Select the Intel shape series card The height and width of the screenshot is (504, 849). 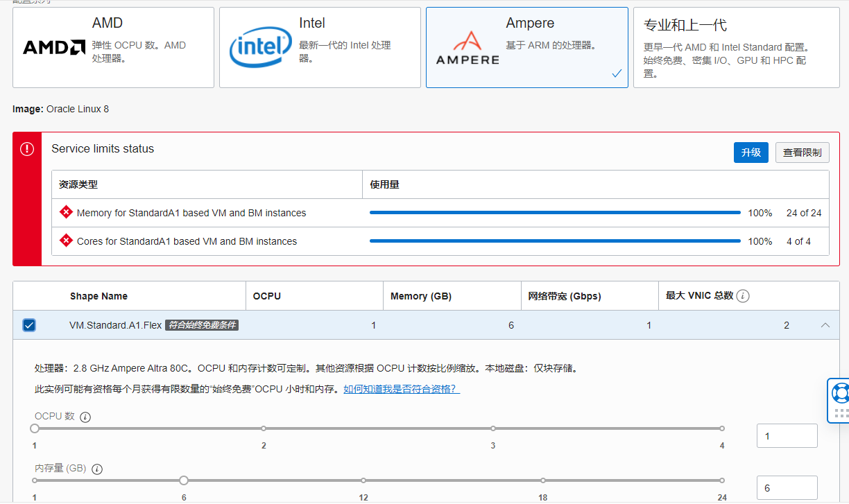pos(320,48)
